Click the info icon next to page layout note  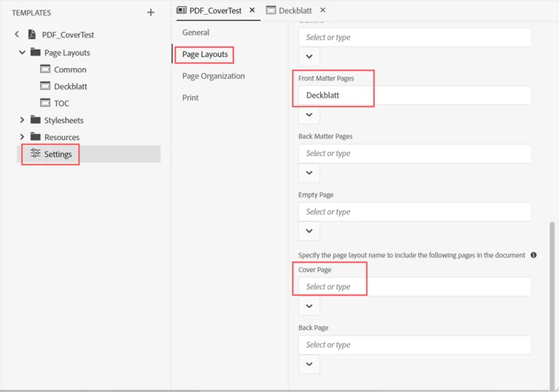click(534, 255)
